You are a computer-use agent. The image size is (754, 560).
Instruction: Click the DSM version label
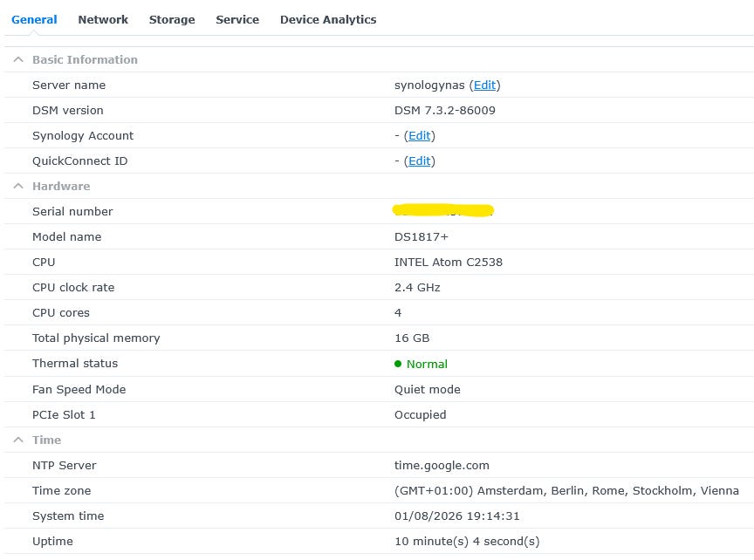click(68, 111)
